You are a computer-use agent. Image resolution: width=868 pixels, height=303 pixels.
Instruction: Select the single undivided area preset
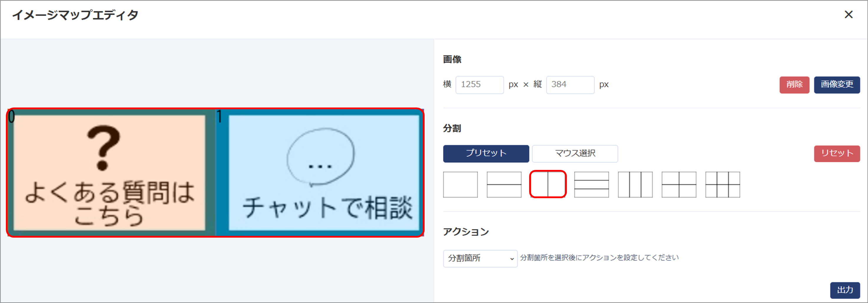[x=460, y=184]
